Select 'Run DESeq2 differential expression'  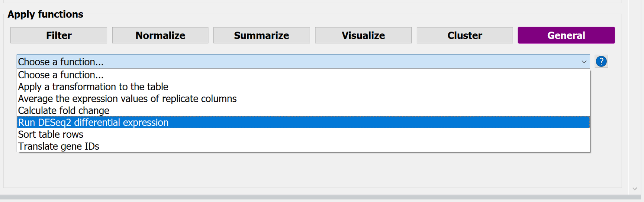coord(93,123)
